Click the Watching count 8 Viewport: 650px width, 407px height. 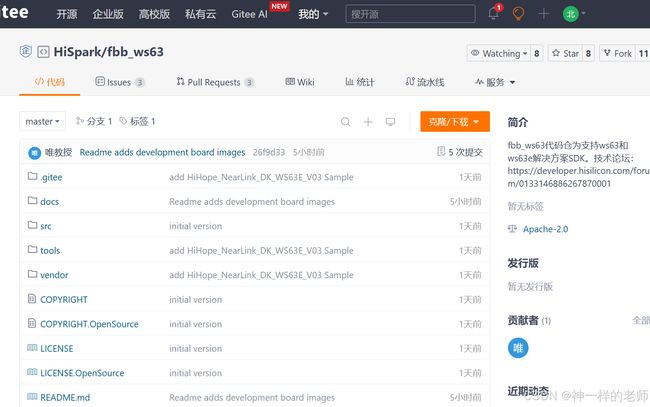[x=537, y=53]
